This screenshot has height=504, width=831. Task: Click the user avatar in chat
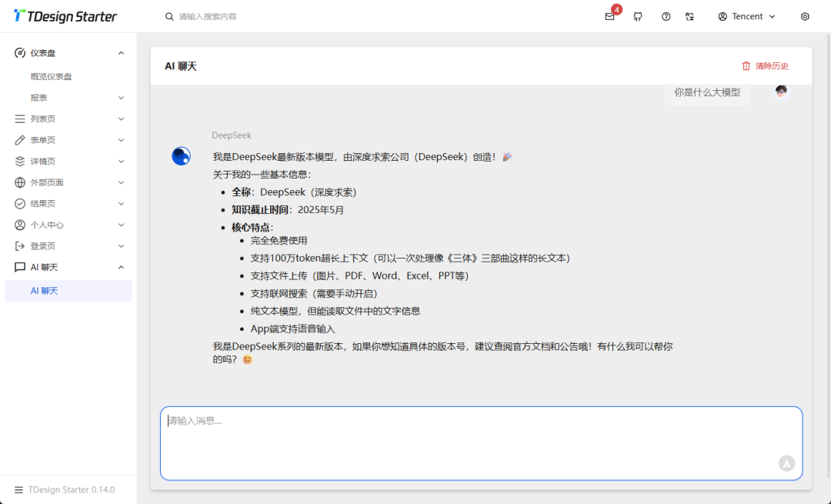click(x=781, y=92)
